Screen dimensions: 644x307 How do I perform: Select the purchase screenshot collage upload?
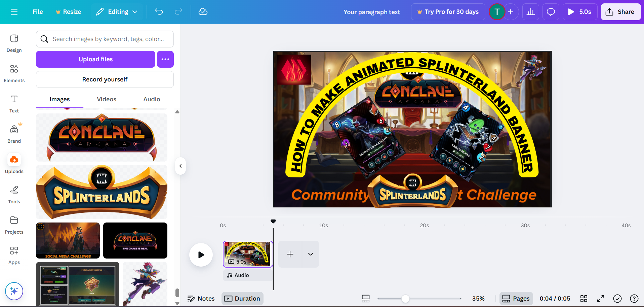coord(78,284)
